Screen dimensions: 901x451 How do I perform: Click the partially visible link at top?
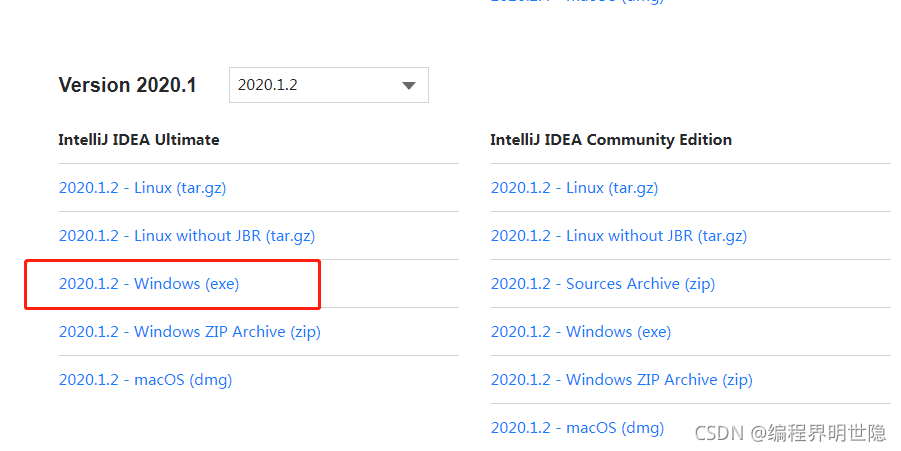[x=577, y=2]
